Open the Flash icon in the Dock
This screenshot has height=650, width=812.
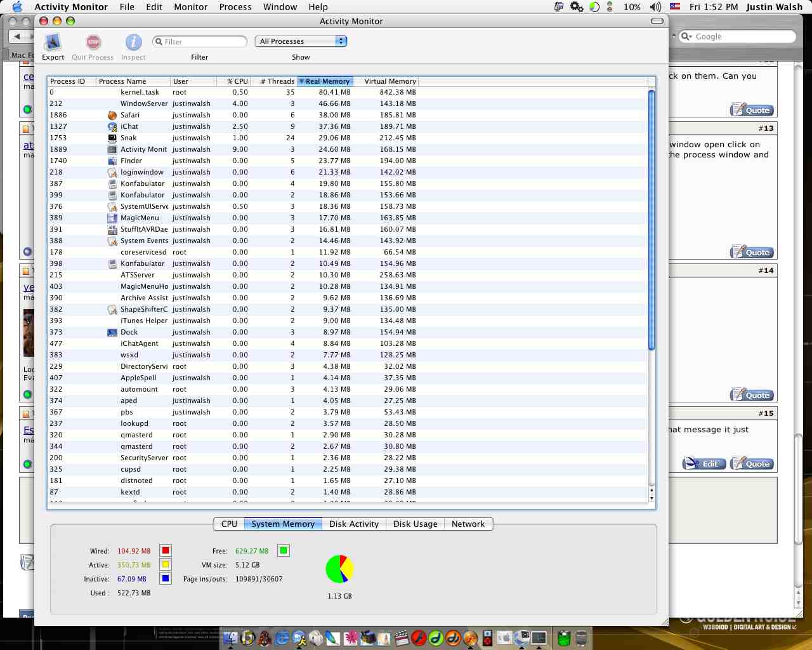[x=419, y=638]
